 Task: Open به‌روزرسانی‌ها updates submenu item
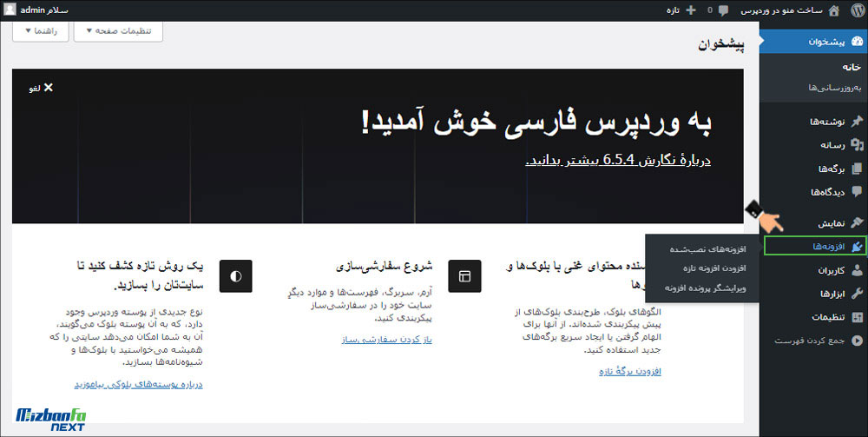pos(835,88)
